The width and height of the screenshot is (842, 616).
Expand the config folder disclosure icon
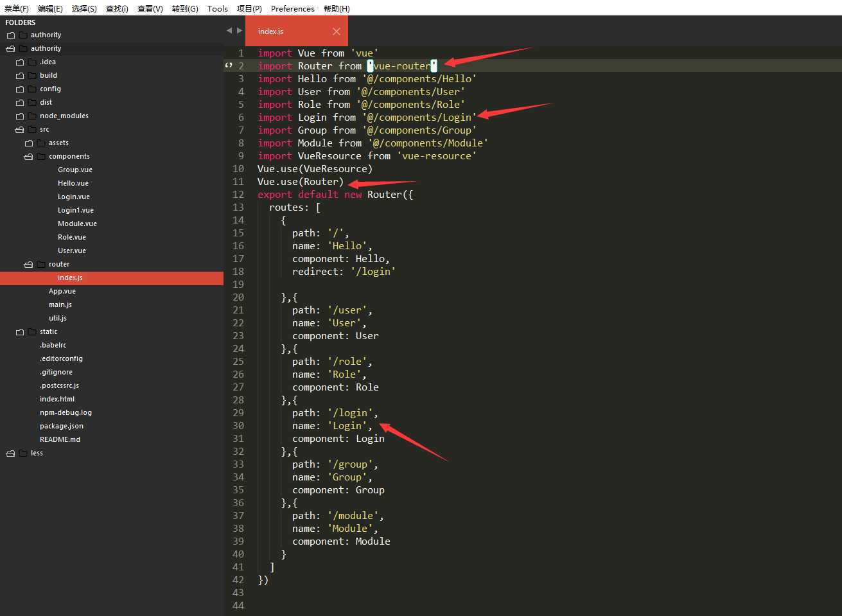pyautogui.click(x=20, y=89)
